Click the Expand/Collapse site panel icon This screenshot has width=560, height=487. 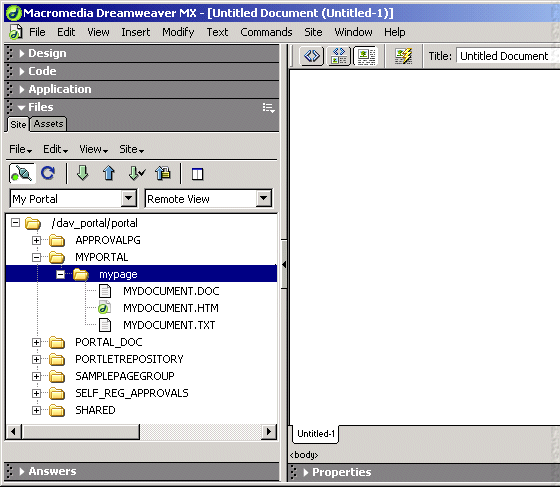coord(197,174)
